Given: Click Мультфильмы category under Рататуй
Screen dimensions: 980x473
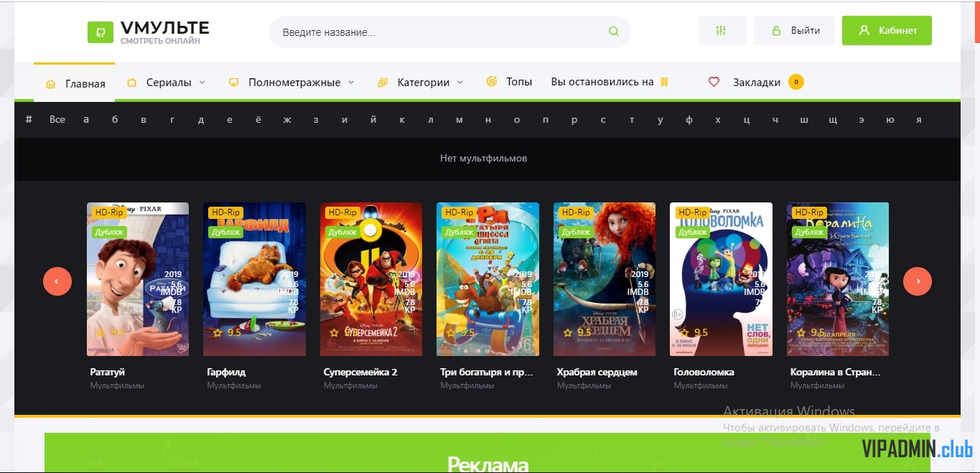Looking at the screenshot, I should [117, 385].
